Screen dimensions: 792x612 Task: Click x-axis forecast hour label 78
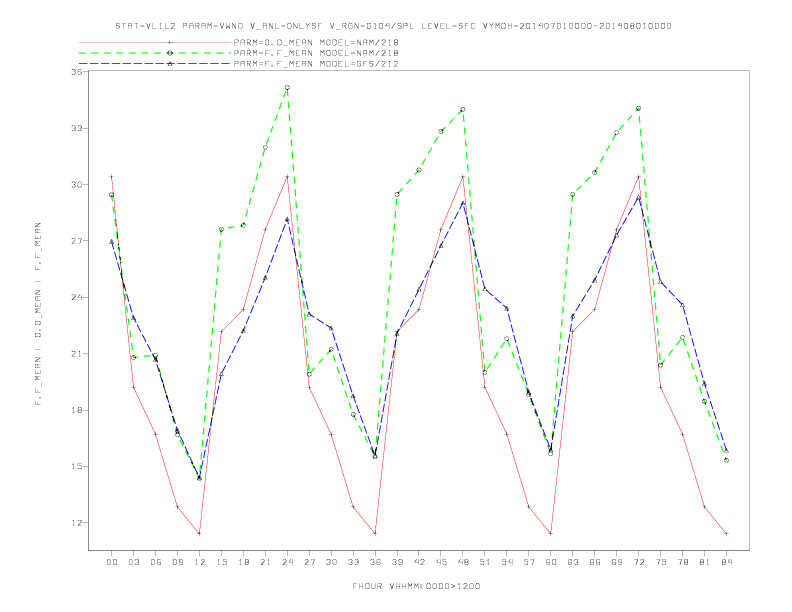pyautogui.click(x=682, y=562)
